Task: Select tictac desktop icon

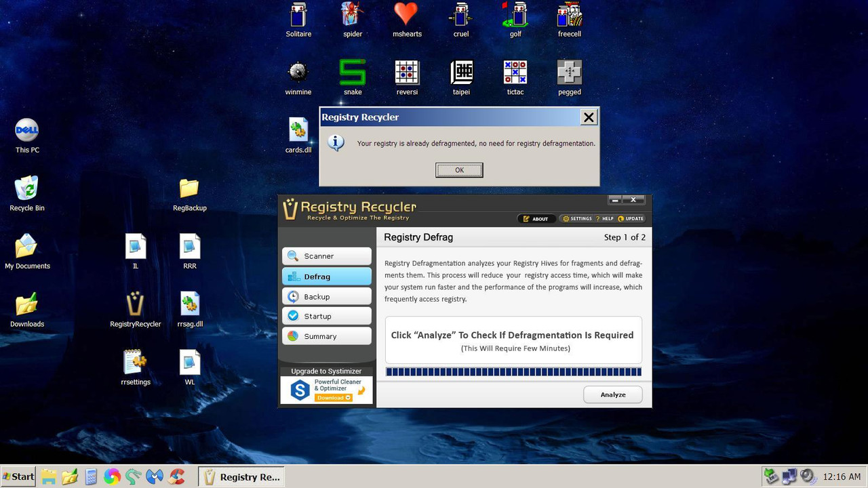Action: point(515,78)
